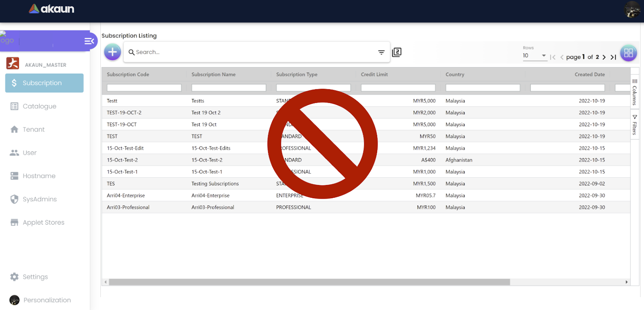Image resolution: width=644 pixels, height=310 pixels.
Task: Jump to the last page arrow
Action: click(x=613, y=57)
